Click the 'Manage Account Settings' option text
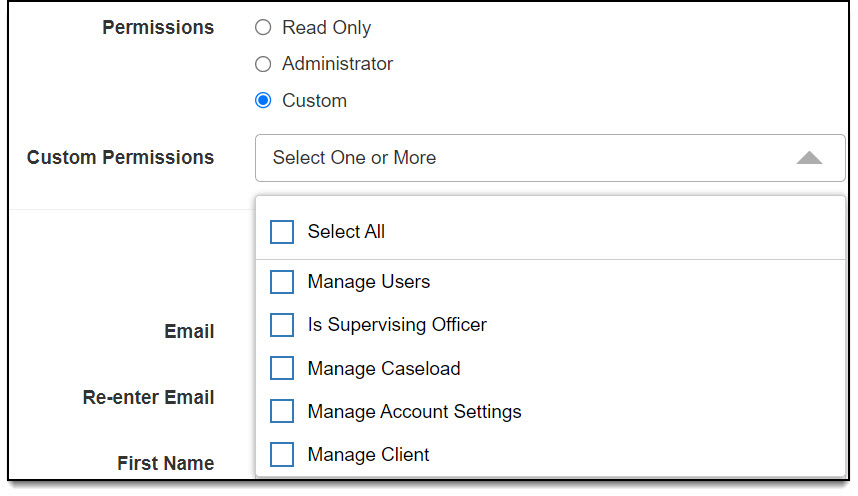Image resolution: width=858 pixels, height=496 pixels. pos(415,411)
